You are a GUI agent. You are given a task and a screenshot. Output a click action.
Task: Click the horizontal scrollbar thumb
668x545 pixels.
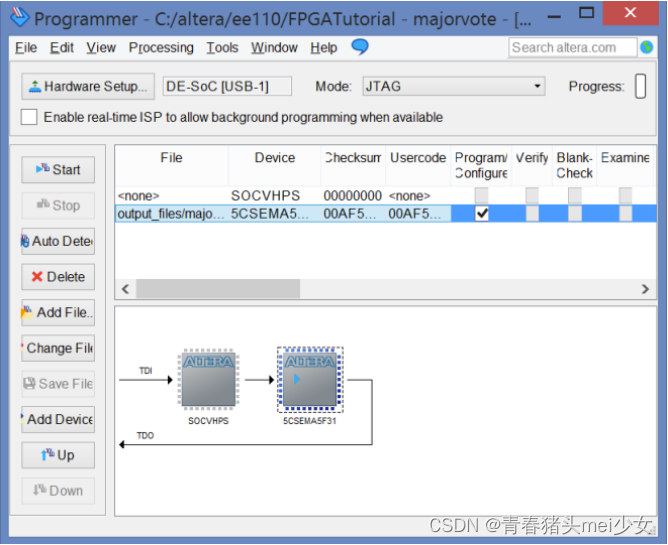point(218,289)
